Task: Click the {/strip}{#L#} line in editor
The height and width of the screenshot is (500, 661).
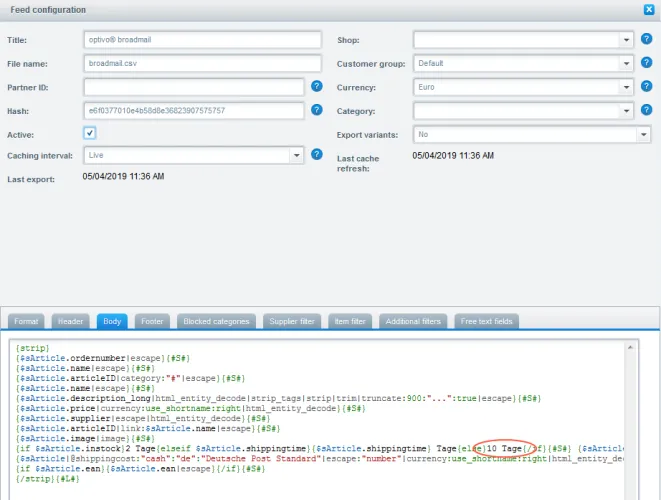Action: pyautogui.click(x=48, y=479)
